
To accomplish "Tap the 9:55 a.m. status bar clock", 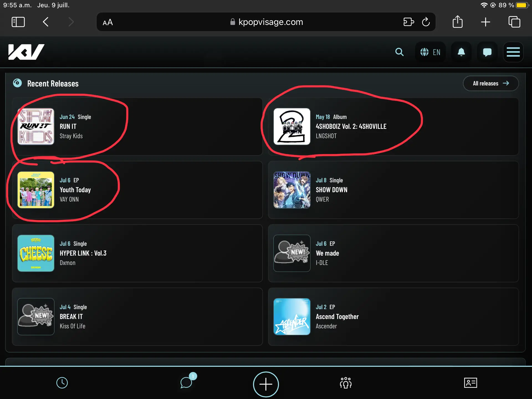I will tap(17, 5).
